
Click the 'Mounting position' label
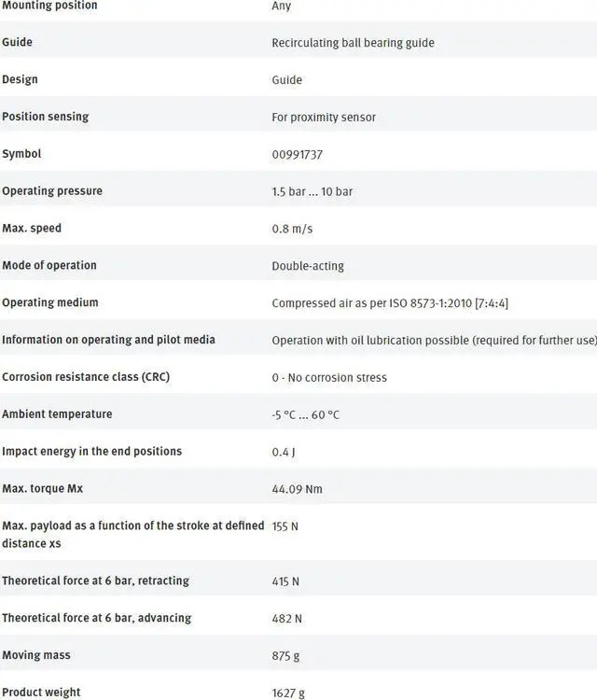(49, 6)
